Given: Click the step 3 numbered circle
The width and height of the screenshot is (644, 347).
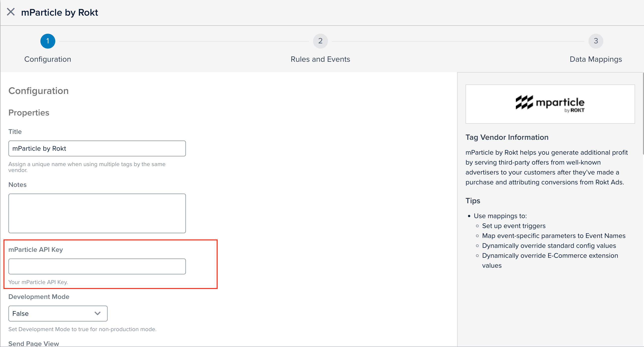Looking at the screenshot, I should pyautogui.click(x=596, y=41).
